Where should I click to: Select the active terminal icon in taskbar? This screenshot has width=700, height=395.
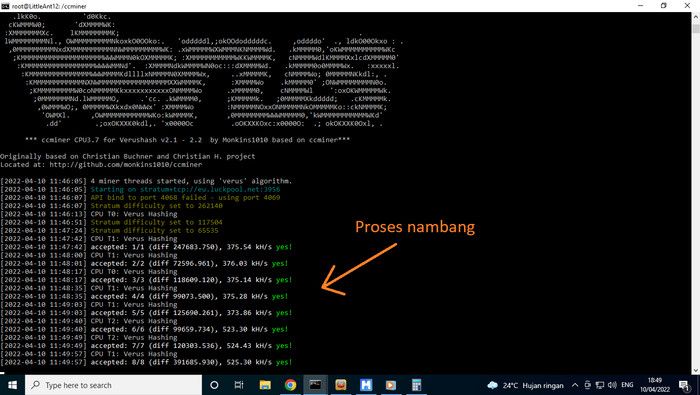click(316, 385)
